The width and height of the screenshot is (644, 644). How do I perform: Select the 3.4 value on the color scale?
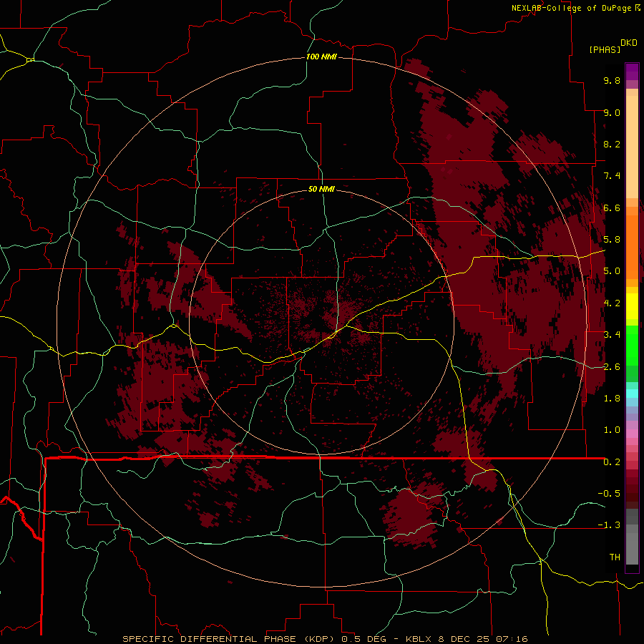[612, 334]
